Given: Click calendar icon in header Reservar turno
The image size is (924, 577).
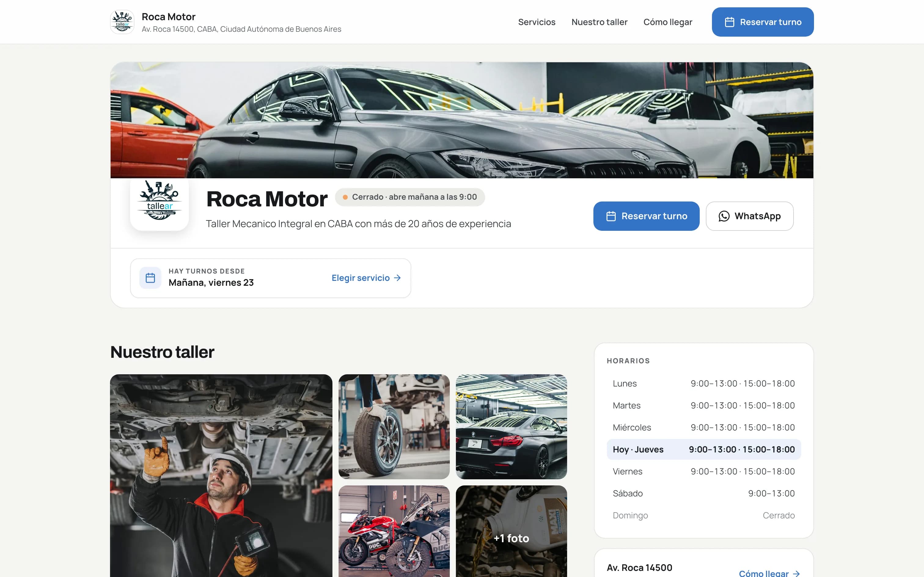Looking at the screenshot, I should click(x=729, y=22).
